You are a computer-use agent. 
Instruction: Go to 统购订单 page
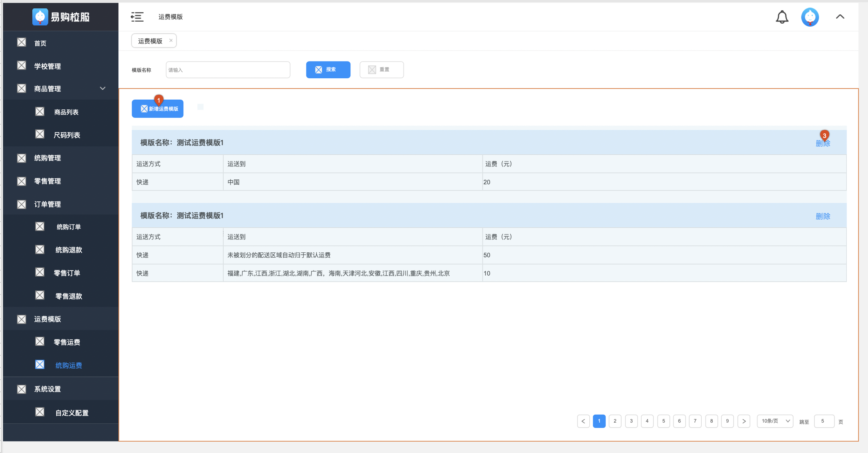pos(69,227)
